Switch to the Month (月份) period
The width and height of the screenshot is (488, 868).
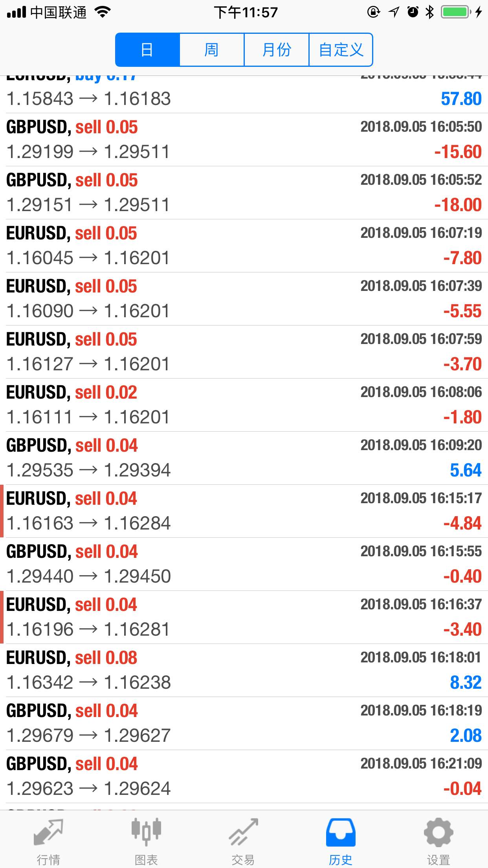click(277, 50)
